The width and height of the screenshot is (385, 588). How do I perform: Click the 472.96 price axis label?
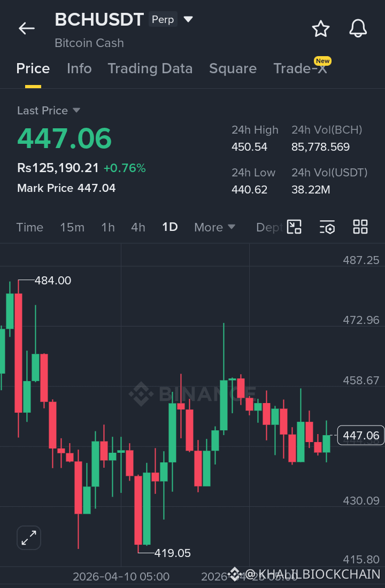pos(361,320)
